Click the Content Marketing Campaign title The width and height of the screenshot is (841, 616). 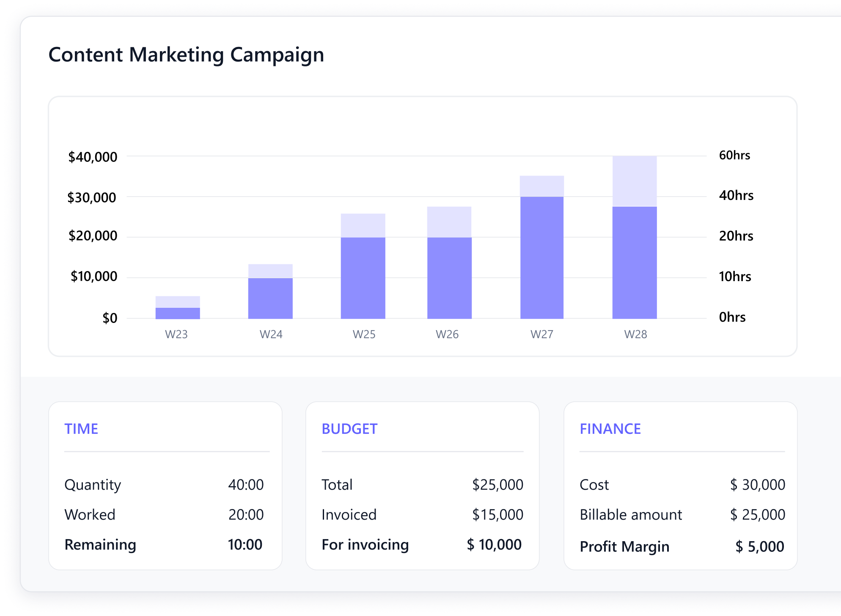pyautogui.click(x=186, y=55)
